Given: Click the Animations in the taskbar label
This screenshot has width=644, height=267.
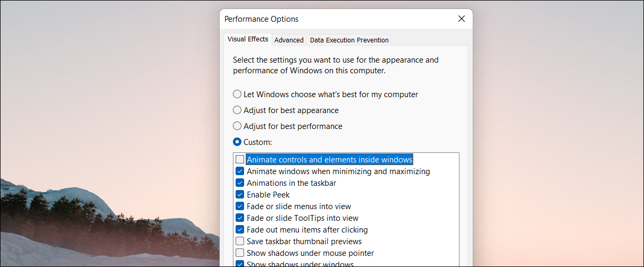Looking at the screenshot, I should tap(291, 183).
